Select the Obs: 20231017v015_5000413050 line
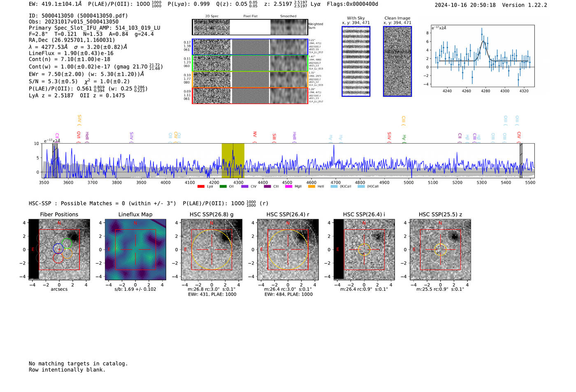Image resolution: width=576 pixels, height=392 pixels. (x=74, y=22)
